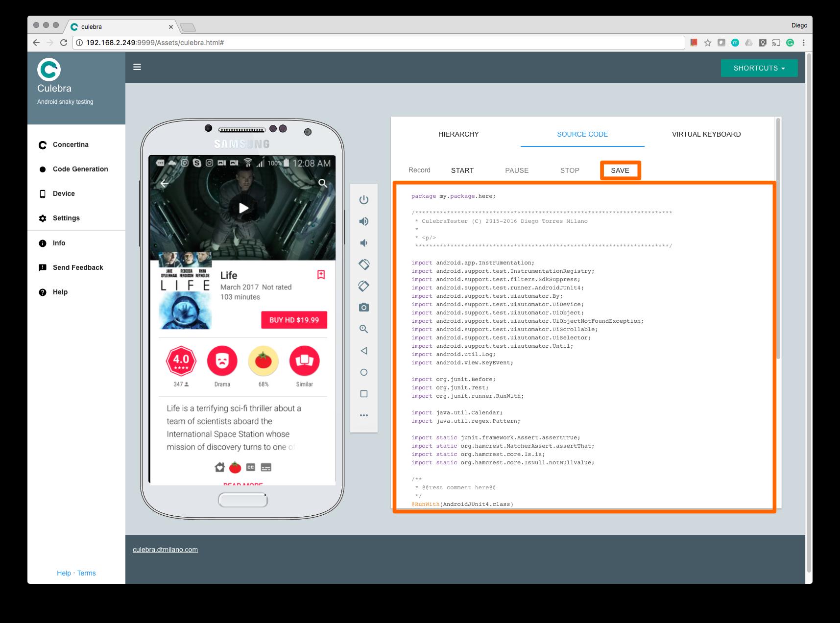Tap the phone's physical home button
The image size is (840, 623).
click(x=243, y=501)
